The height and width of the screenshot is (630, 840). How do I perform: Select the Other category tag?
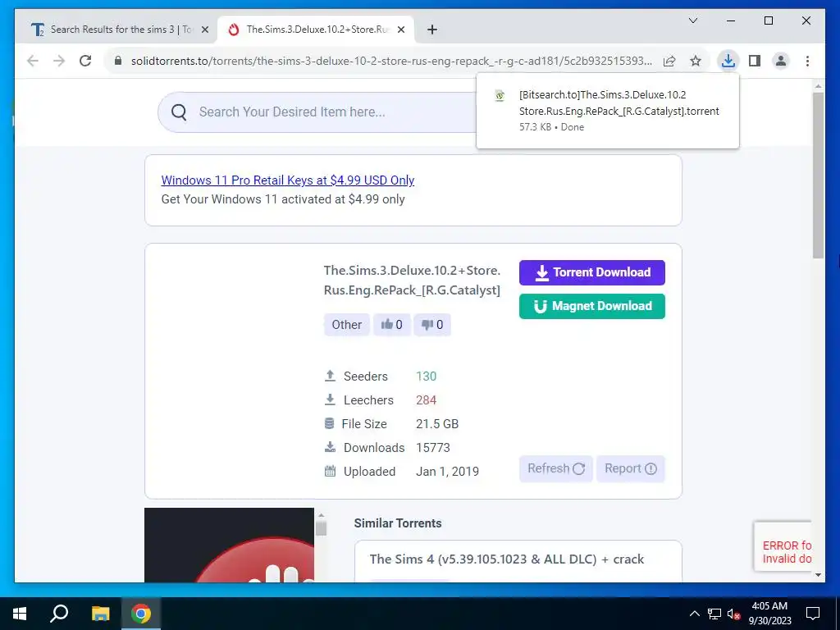click(x=347, y=325)
